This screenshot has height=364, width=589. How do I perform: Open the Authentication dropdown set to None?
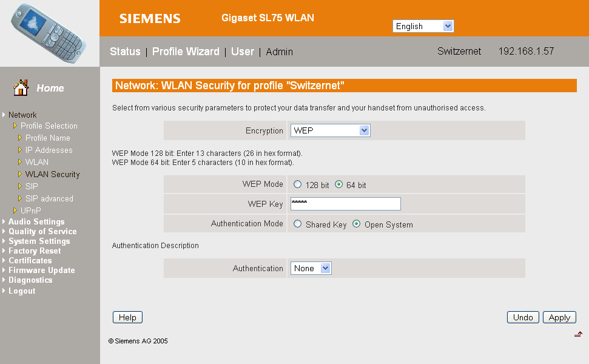point(311,268)
